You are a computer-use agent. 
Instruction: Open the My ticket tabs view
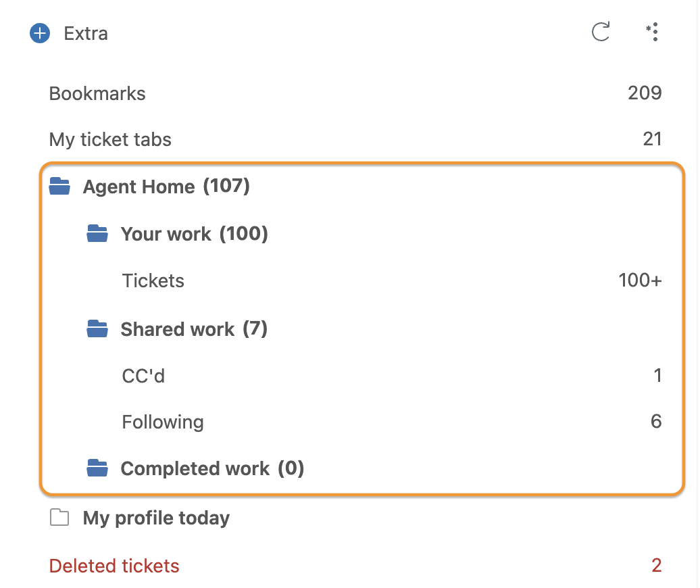[355, 139]
